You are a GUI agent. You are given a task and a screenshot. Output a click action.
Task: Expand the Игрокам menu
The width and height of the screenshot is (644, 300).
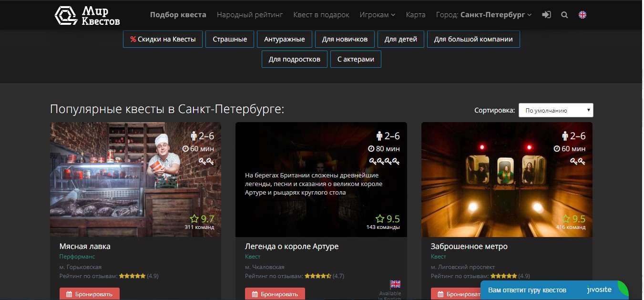(378, 15)
